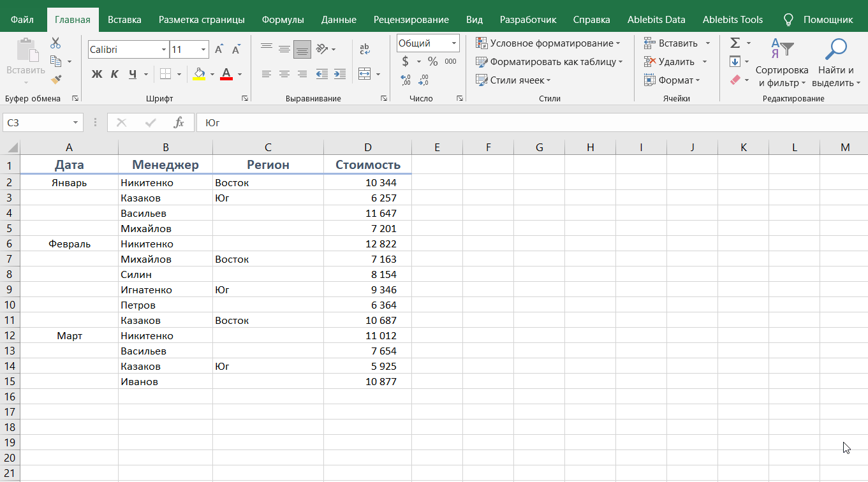This screenshot has height=482, width=868.
Task: Apply percent style number format
Action: pos(433,62)
